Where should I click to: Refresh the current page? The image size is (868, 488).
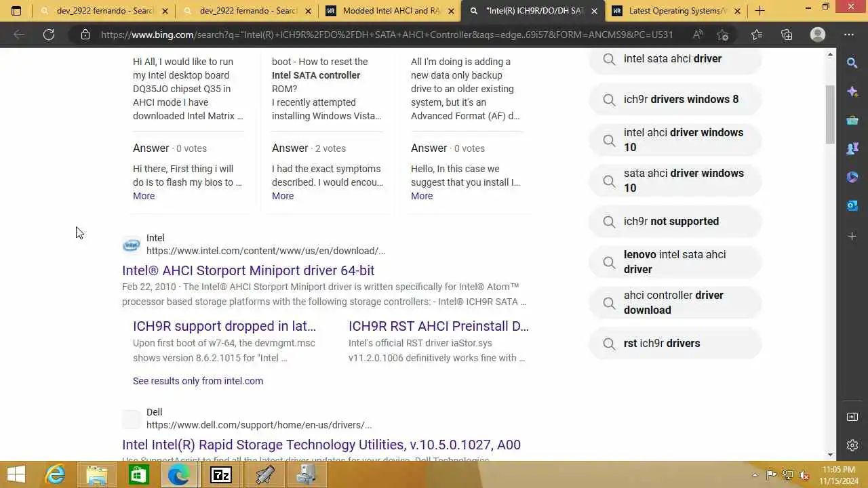tap(49, 35)
